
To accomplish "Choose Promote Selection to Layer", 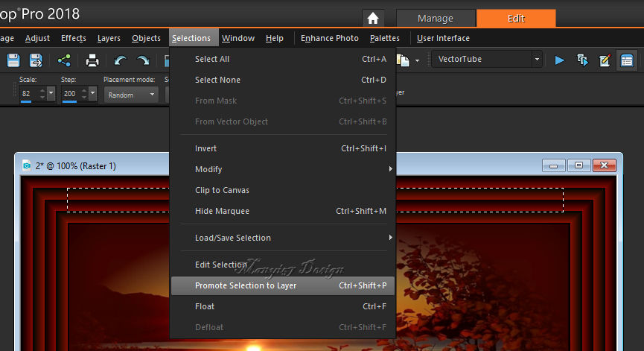I will 283,285.
